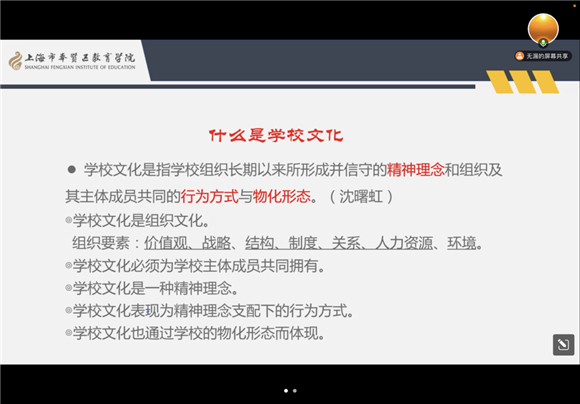Click the Shanghai Fengxian Institute logo emblem
The image size is (580, 404).
(x=16, y=61)
